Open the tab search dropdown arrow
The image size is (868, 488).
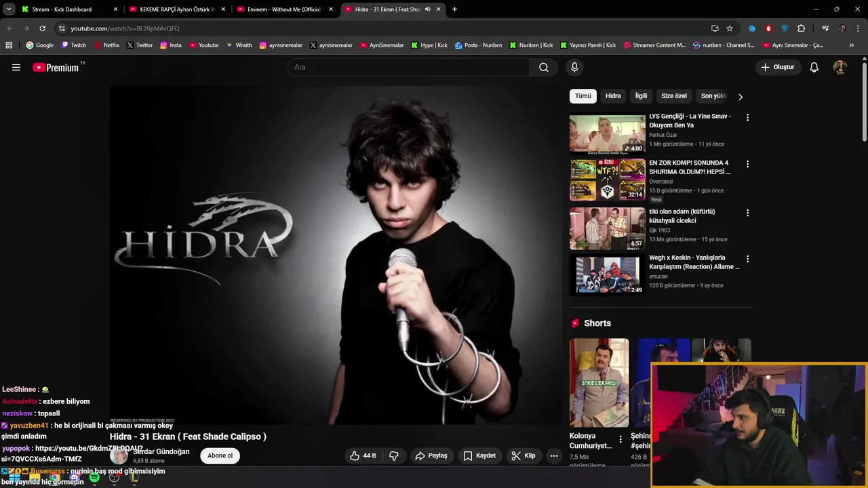(9, 9)
